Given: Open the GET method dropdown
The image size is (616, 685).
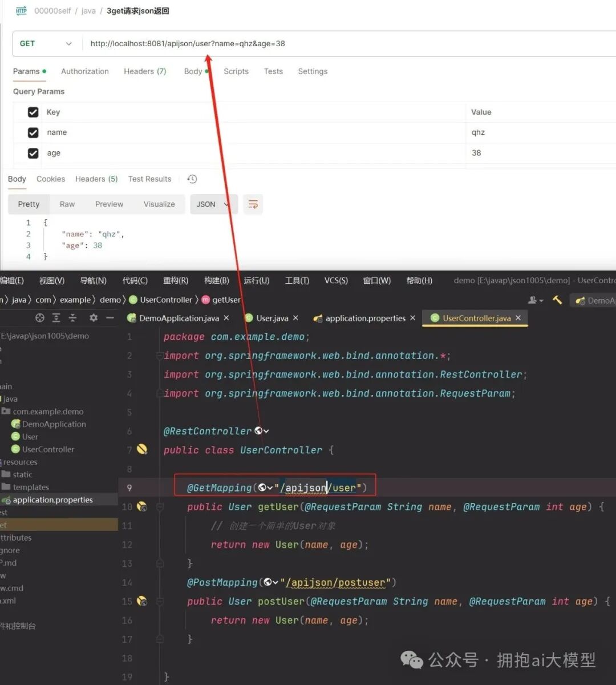Looking at the screenshot, I should coord(46,44).
